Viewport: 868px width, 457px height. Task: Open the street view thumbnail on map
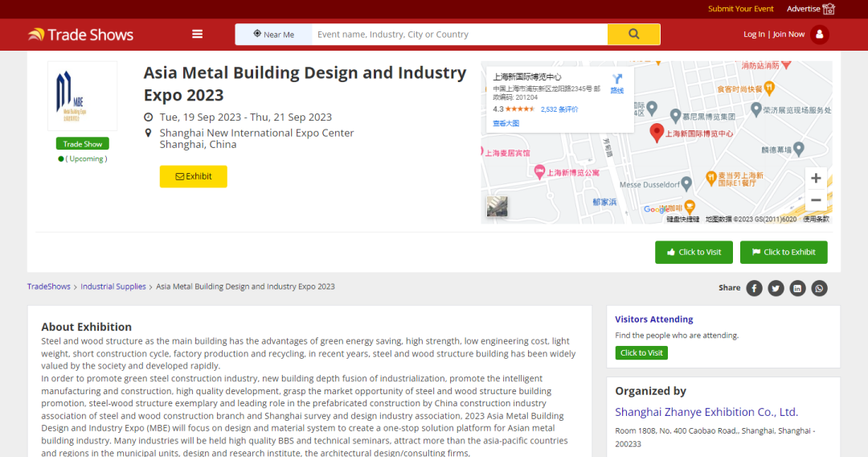click(497, 207)
